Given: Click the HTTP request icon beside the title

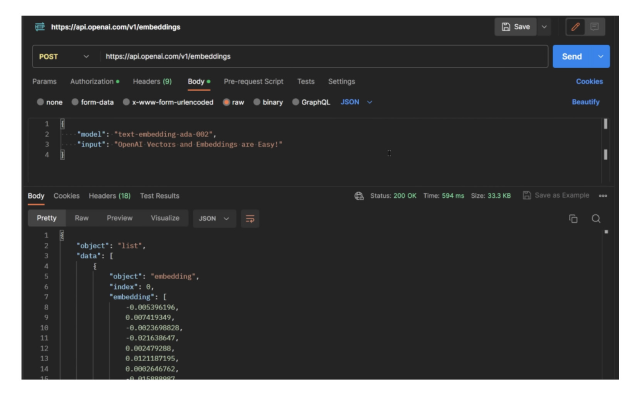Looking at the screenshot, I should 40,27.
